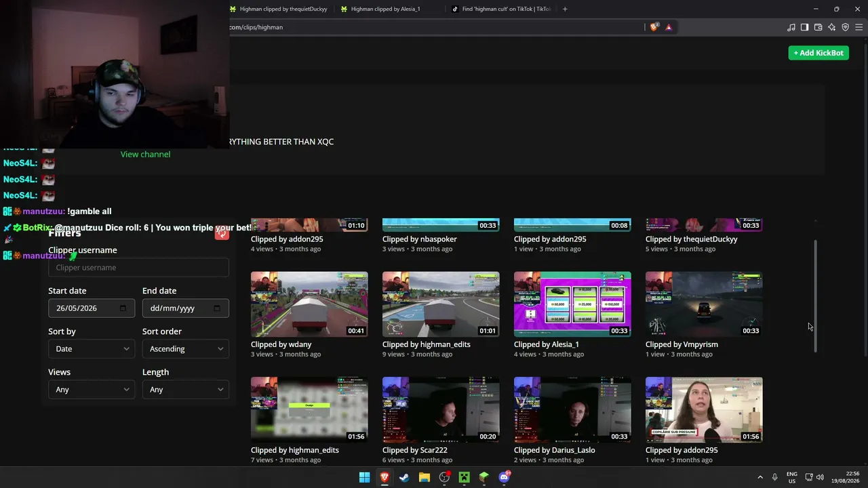Open the media control music note icon
Screen dimensions: 868x488
click(791, 27)
